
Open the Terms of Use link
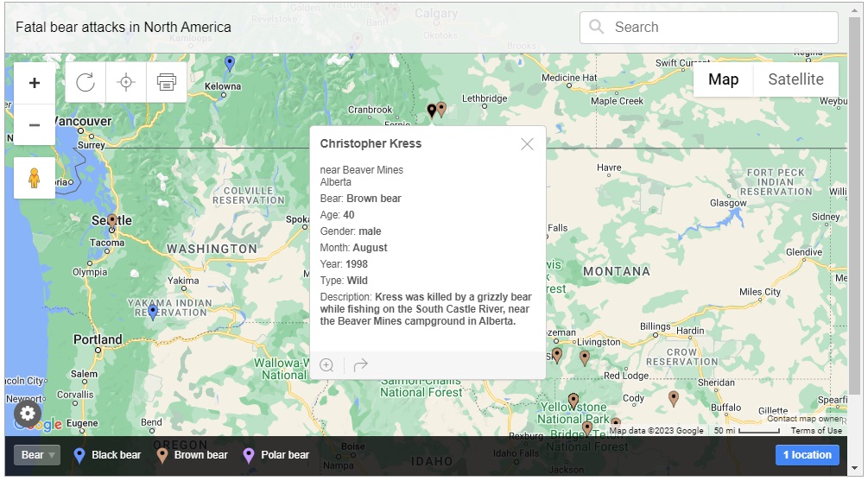coord(816,431)
